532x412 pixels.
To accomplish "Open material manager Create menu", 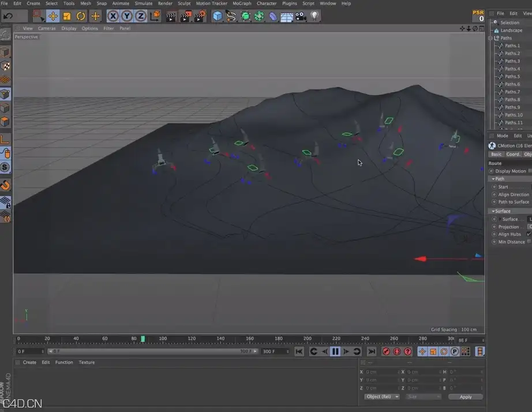I will (29, 362).
